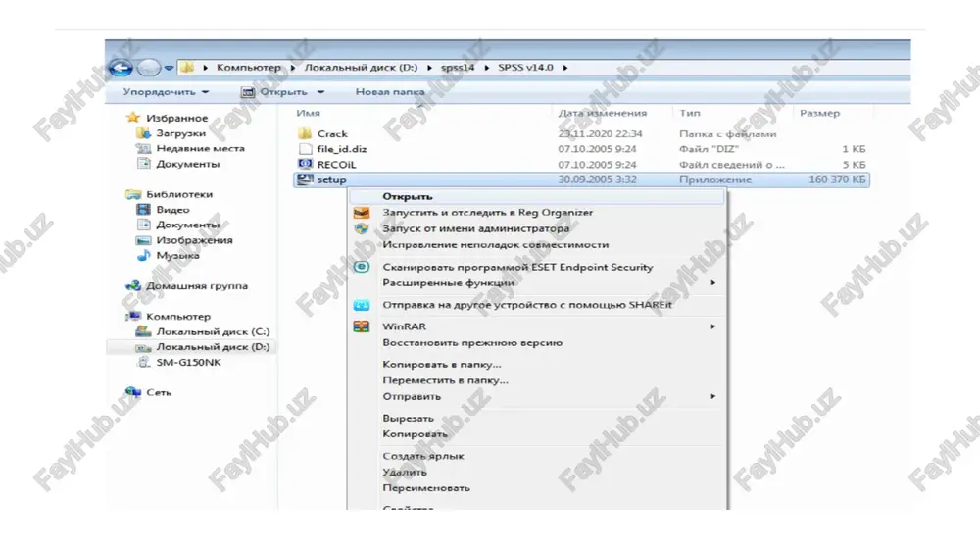Open the Музыка library
This screenshot has height=551, width=980.
pos(178,255)
